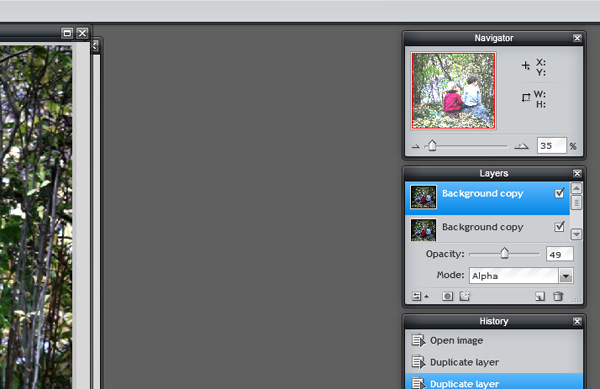Image resolution: width=600 pixels, height=389 pixels.
Task: Click zoom in mountain icon in Navigator
Action: click(521, 146)
